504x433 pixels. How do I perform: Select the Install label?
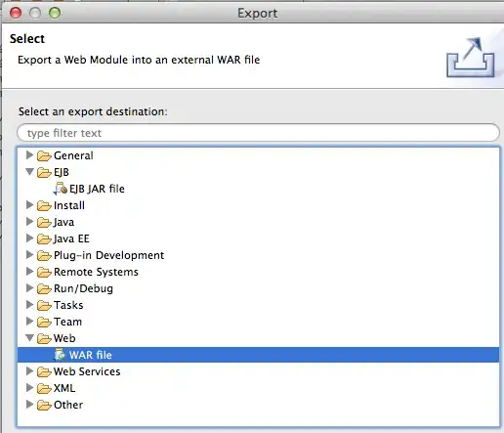click(69, 205)
